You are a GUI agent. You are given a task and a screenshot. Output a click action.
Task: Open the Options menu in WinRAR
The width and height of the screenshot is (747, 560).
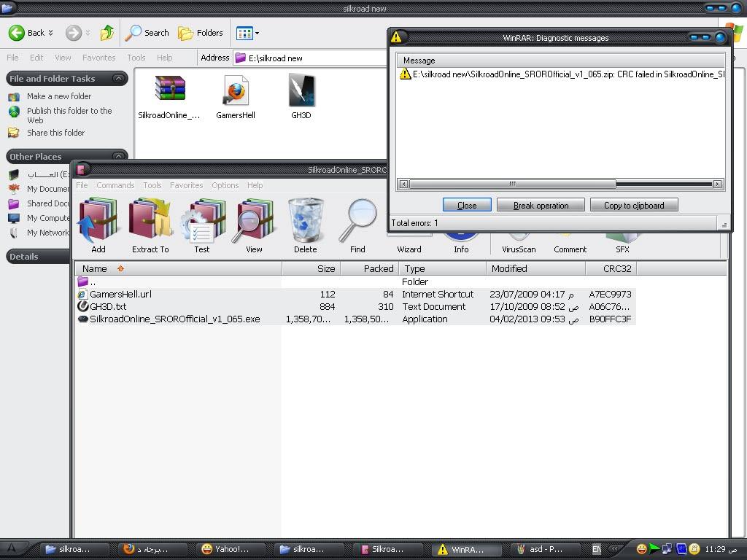pos(225,185)
